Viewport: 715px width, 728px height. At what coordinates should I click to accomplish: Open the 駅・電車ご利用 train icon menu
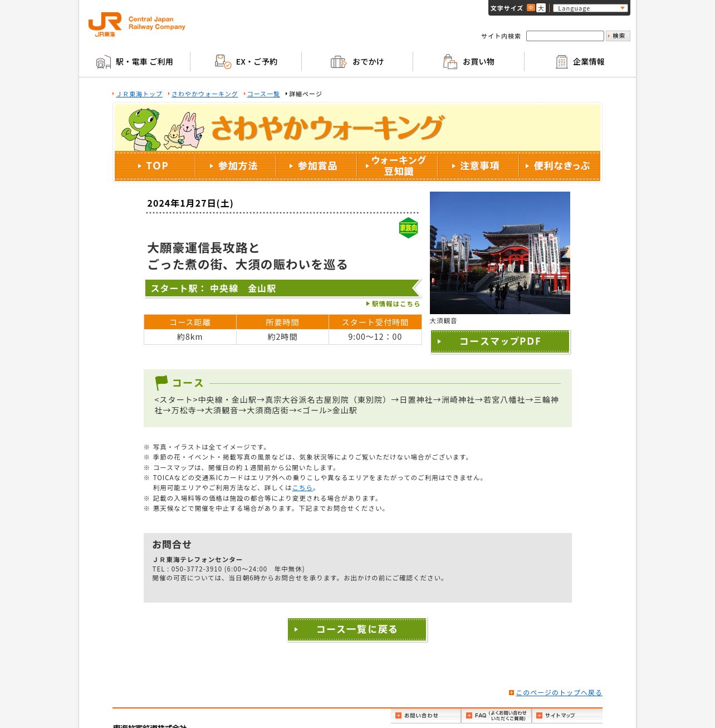[134, 62]
